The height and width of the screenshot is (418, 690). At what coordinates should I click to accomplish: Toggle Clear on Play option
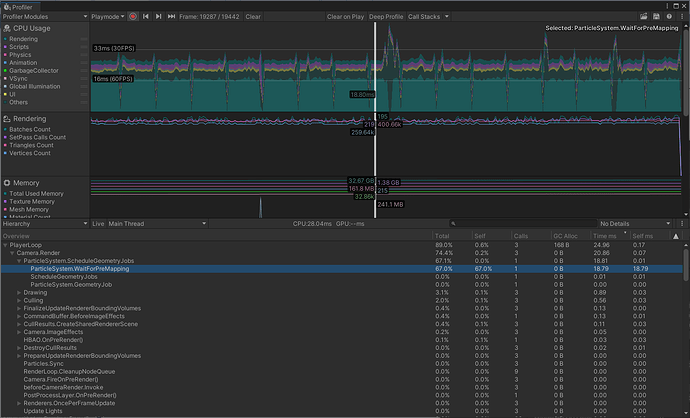(x=343, y=17)
